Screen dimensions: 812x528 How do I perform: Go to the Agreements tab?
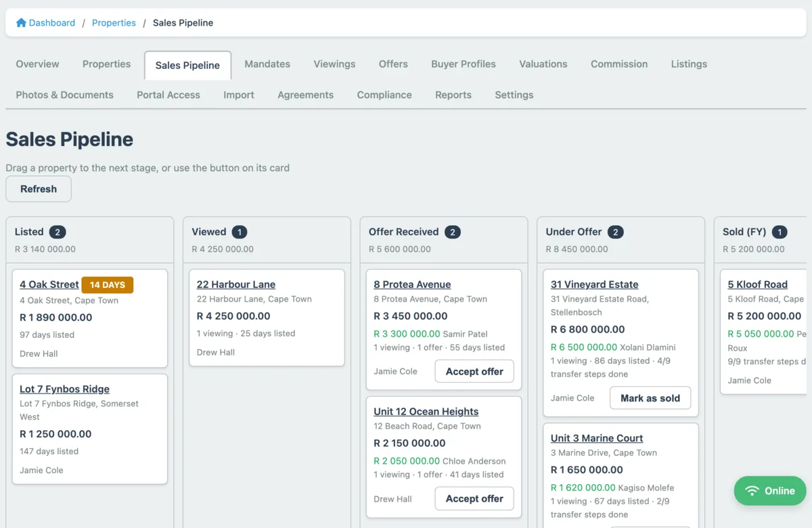click(305, 95)
